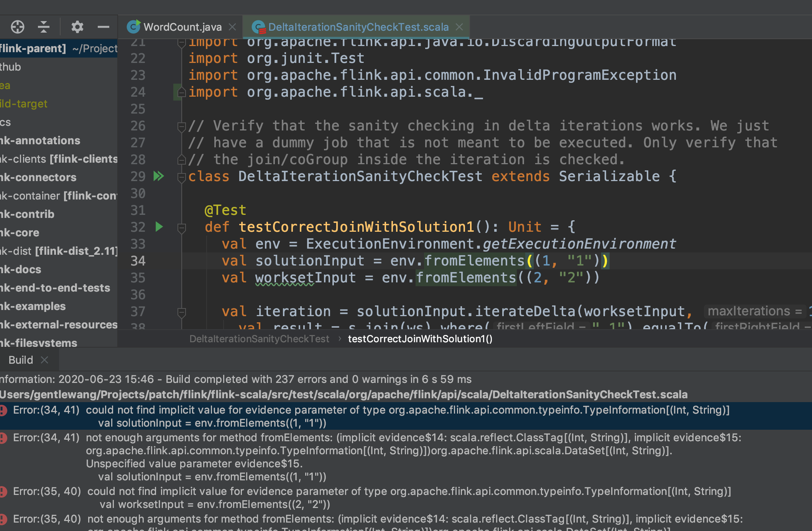Select flink-end-to-end-tests module
The image size is (812, 531).
pos(59,288)
